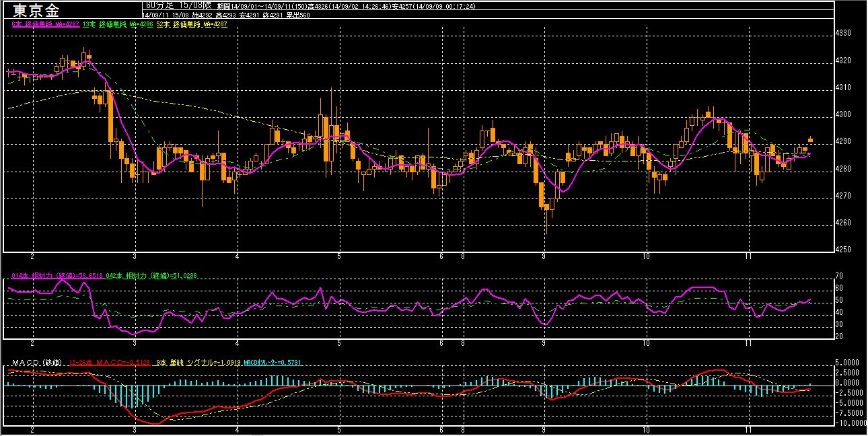Click date 11 on price chart axis
This screenshot has height=436, width=868.
[x=748, y=257]
